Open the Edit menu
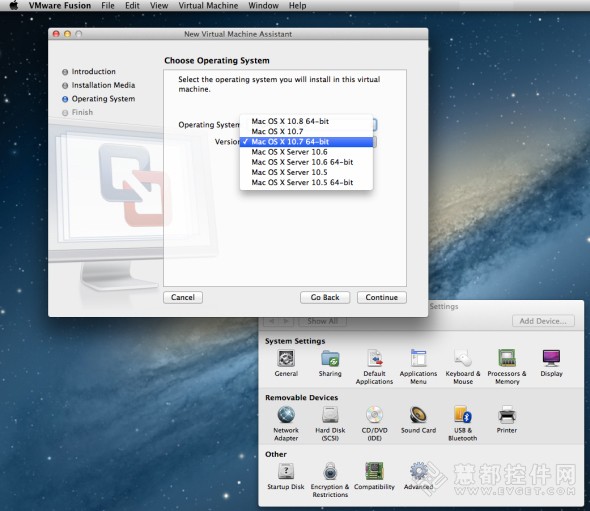This screenshot has height=511, width=590. [x=132, y=6]
